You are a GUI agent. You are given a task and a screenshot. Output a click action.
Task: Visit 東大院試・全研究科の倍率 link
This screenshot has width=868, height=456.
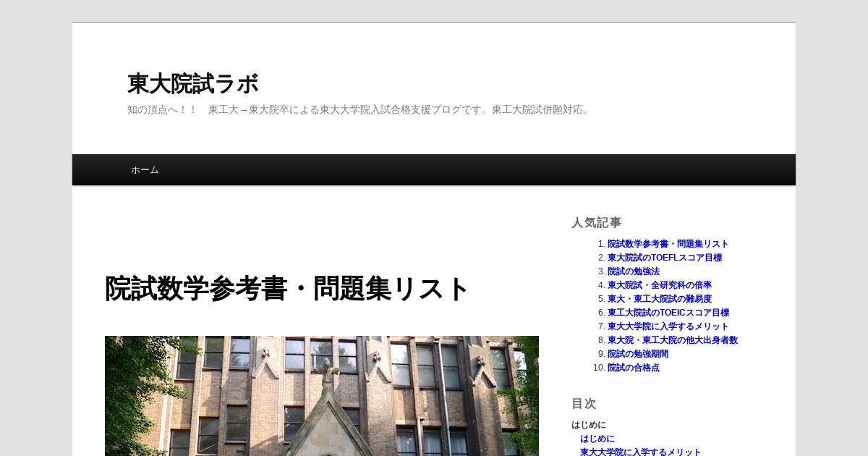coord(660,285)
